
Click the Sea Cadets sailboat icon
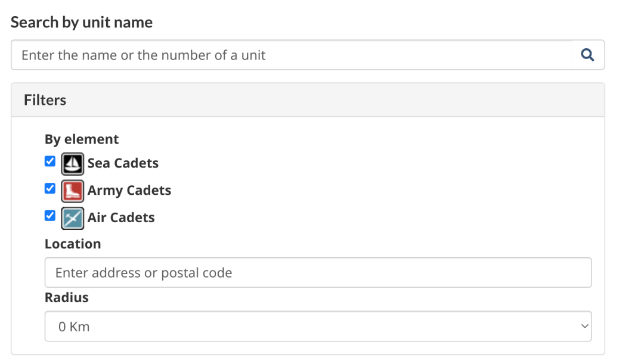tap(72, 163)
